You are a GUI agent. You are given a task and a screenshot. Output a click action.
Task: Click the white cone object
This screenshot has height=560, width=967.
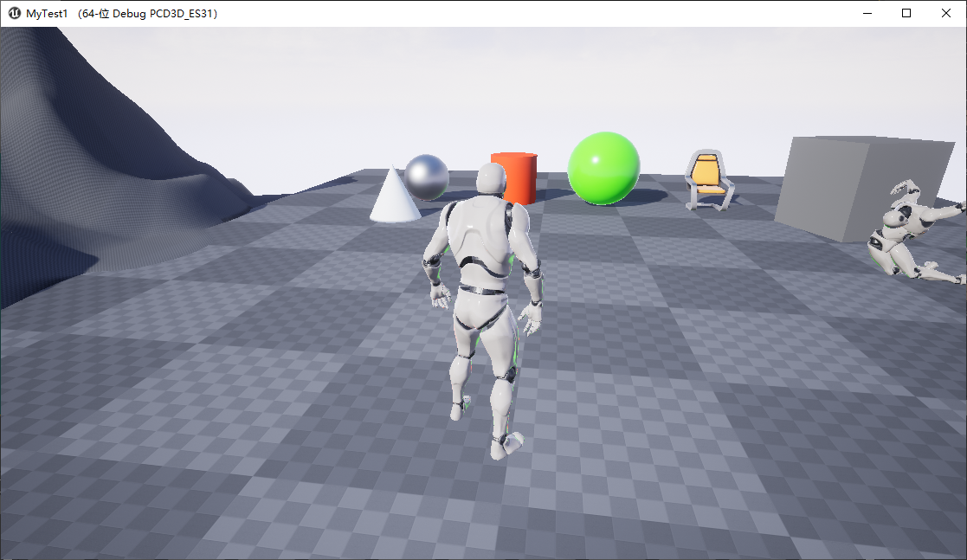395,195
